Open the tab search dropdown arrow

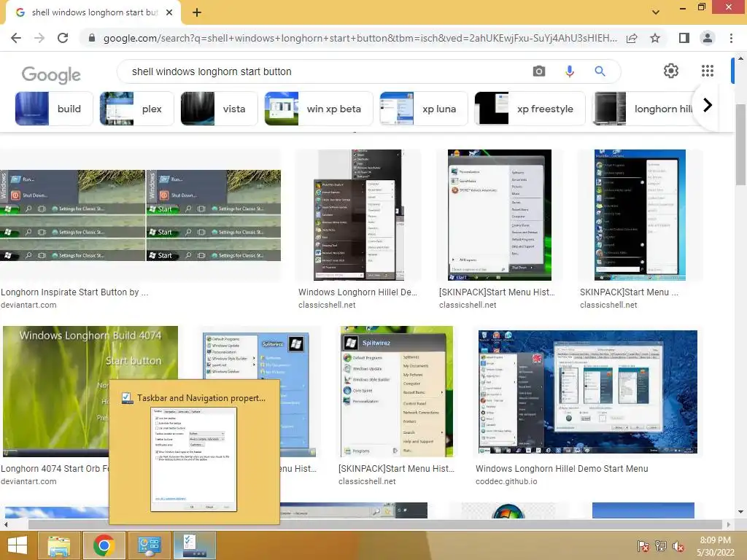[x=656, y=12]
